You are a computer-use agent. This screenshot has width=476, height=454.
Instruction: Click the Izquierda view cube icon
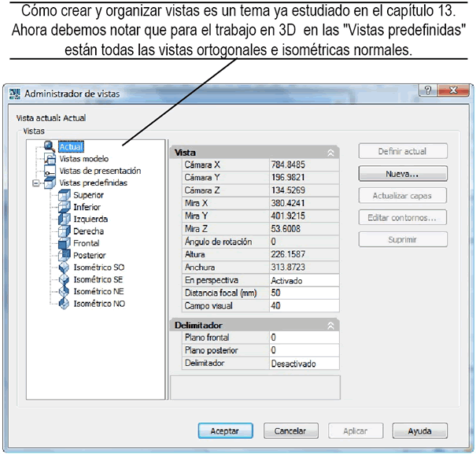[64, 219]
